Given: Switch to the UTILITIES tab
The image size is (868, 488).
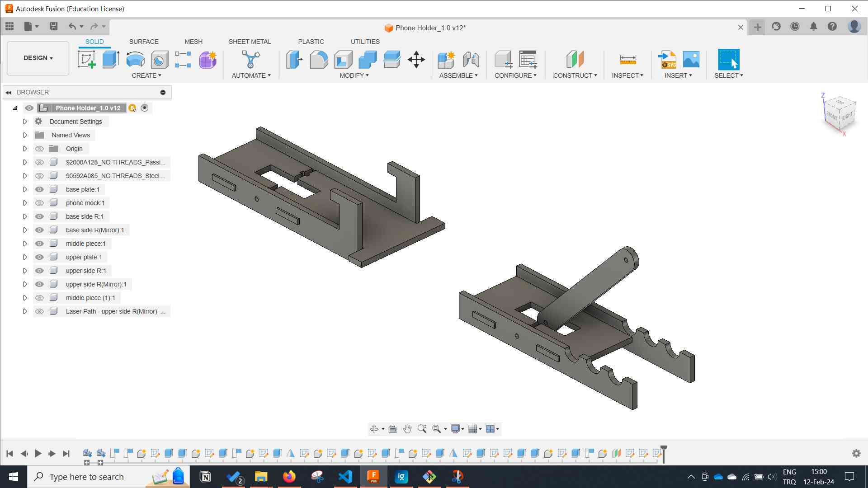Looking at the screenshot, I should [x=365, y=42].
